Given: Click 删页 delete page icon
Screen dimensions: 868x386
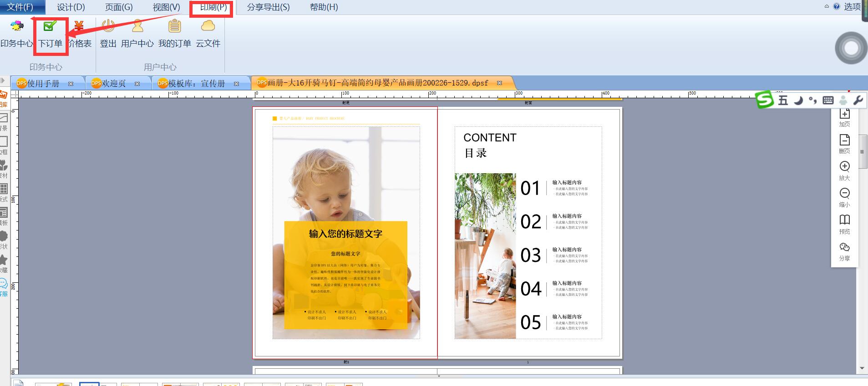Looking at the screenshot, I should (844, 144).
